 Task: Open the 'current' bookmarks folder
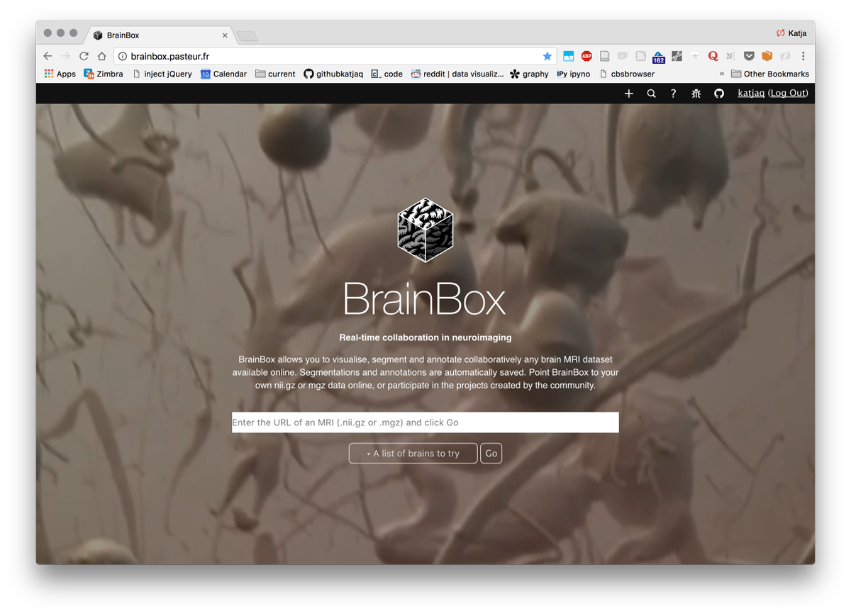pos(275,74)
